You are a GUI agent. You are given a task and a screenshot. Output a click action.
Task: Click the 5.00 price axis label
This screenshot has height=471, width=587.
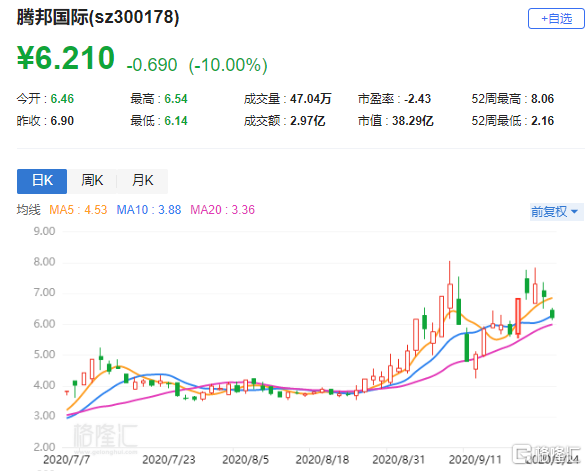(x=44, y=355)
